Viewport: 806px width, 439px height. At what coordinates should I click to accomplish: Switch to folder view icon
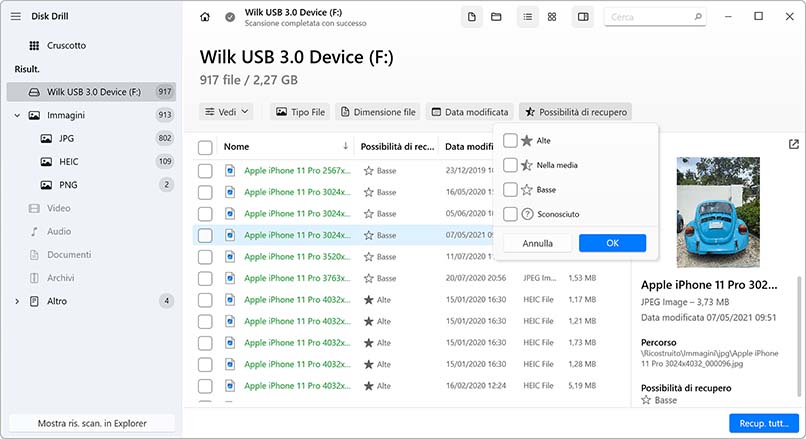click(x=496, y=17)
